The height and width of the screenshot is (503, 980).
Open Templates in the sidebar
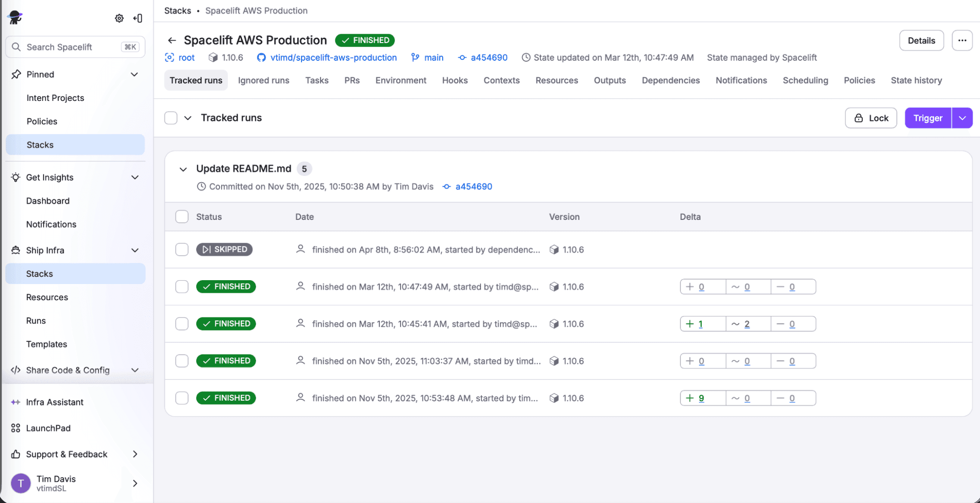(x=47, y=344)
